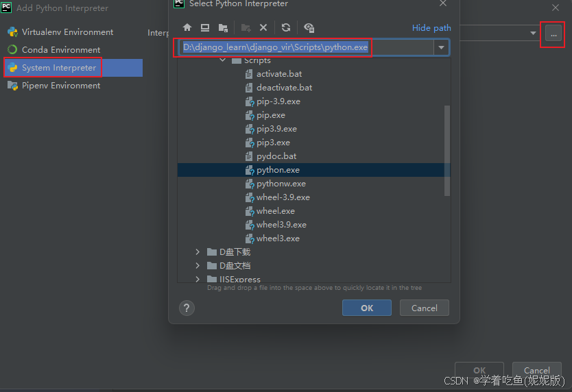Click the browse ellipsis button
Image resolution: width=572 pixels, height=392 pixels.
pos(553,34)
